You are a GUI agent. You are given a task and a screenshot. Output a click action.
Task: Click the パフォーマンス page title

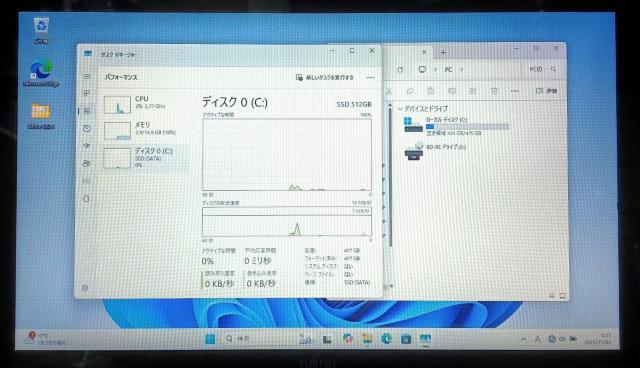[x=121, y=77]
